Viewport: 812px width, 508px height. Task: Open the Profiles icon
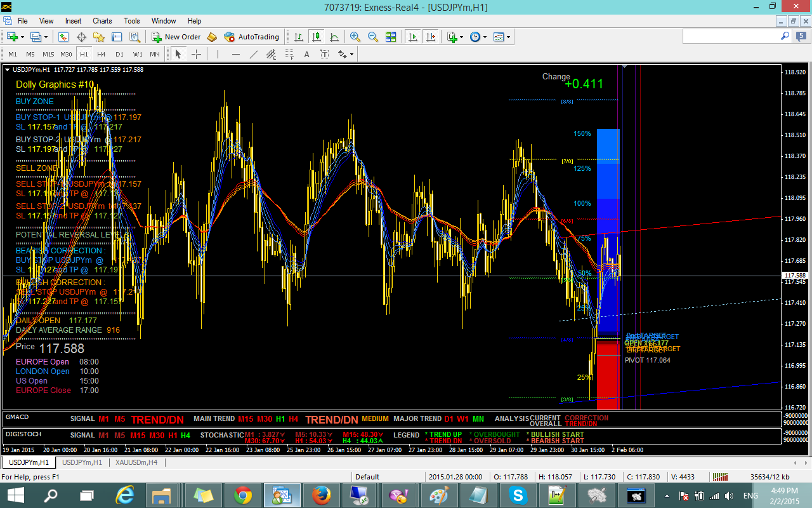point(36,37)
